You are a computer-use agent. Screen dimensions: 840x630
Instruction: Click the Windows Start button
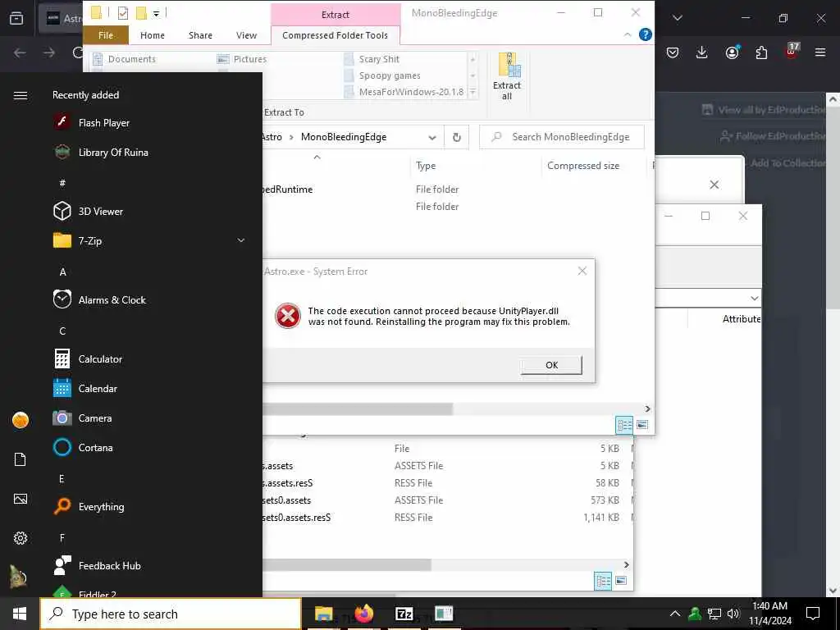tap(20, 614)
